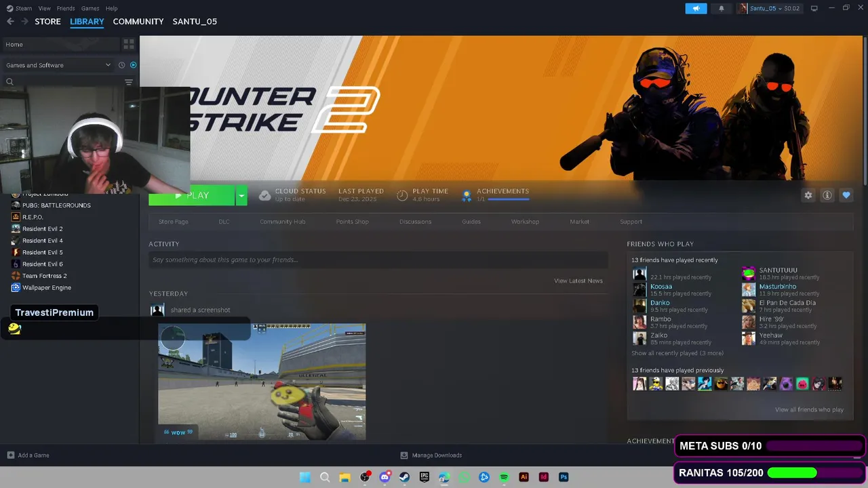Open the STORE tab
868x488 pixels.
[47, 22]
